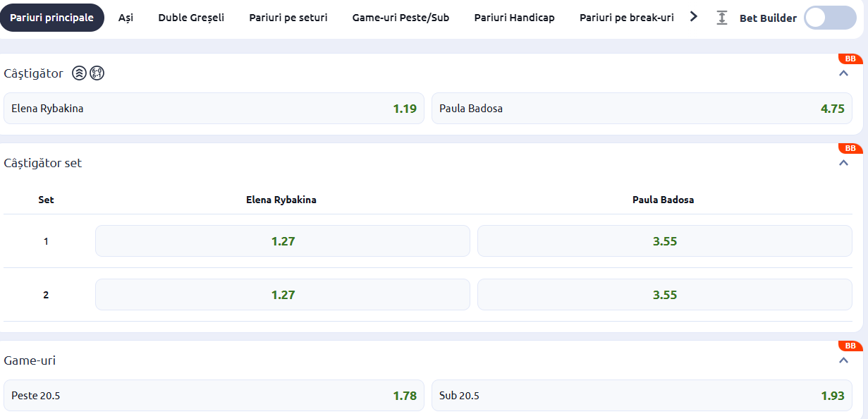Collapse the Câștigător set market section
Image resolution: width=868 pixels, height=419 pixels.
[x=843, y=163]
